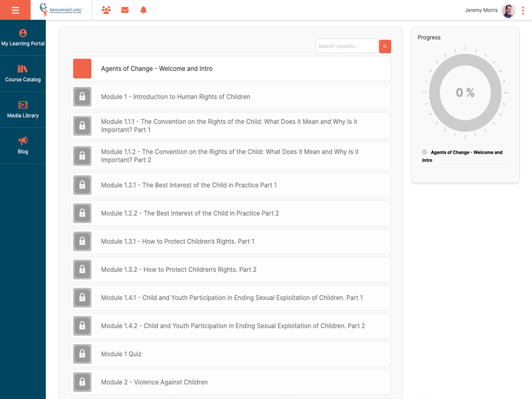Click lock icon for Module 1.1.2
532x399 pixels.
(x=82, y=156)
